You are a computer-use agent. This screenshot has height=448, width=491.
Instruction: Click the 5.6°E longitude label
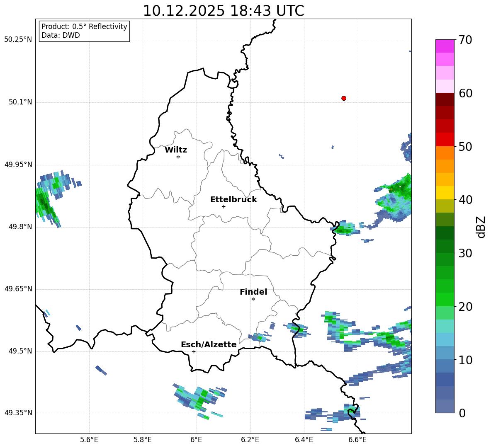tap(89, 440)
